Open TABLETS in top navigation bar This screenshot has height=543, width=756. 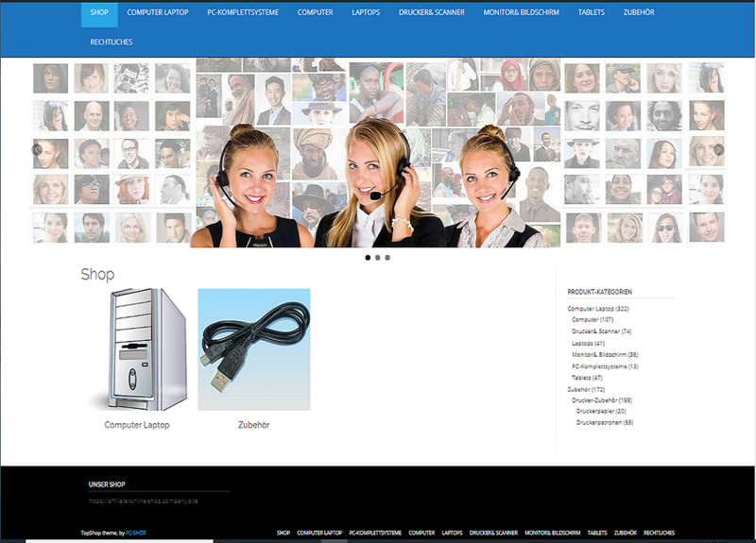592,12
